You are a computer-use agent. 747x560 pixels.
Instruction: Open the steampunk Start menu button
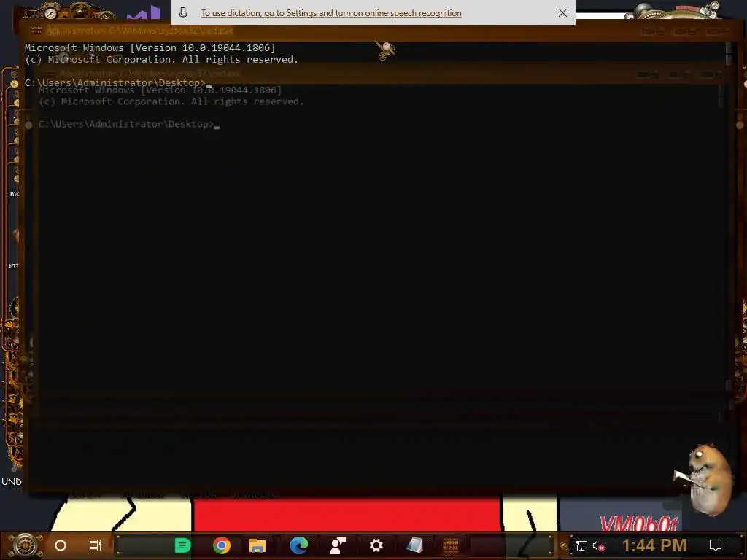[x=26, y=545]
